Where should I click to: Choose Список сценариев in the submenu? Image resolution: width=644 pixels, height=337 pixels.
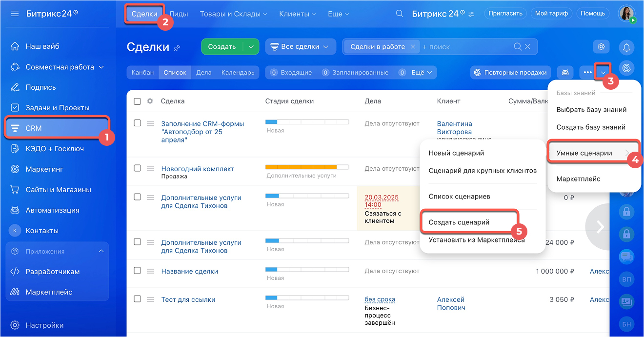pyautogui.click(x=459, y=197)
